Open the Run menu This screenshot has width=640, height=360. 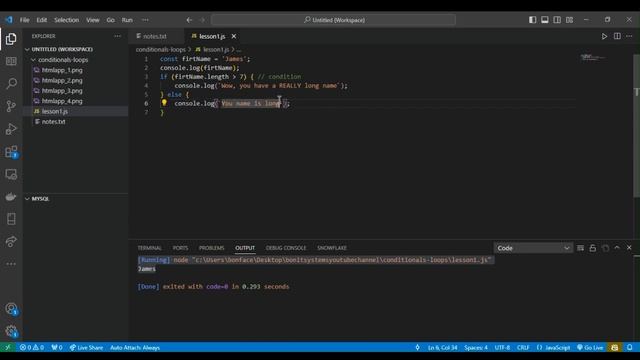(127, 20)
